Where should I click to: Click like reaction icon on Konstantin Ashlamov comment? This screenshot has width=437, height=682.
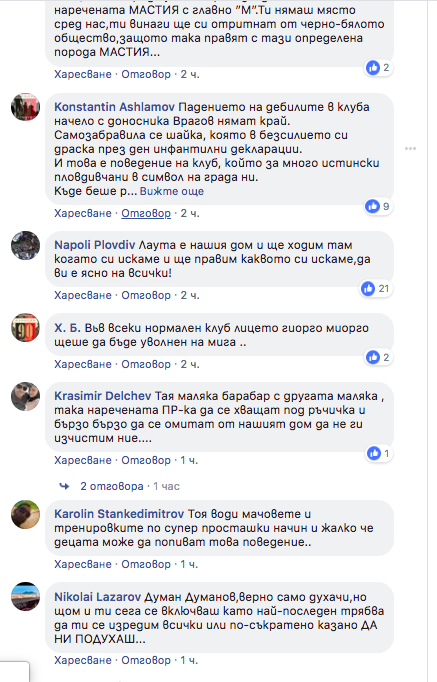pos(372,206)
